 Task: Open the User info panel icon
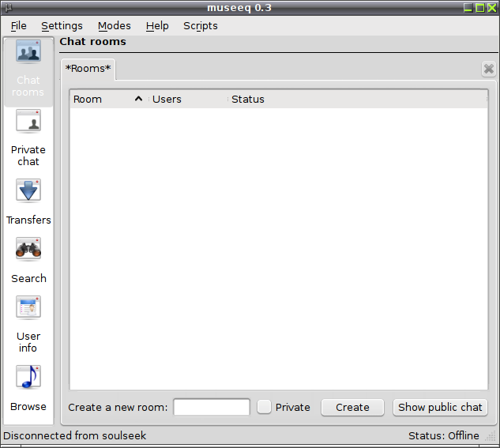coord(28,307)
